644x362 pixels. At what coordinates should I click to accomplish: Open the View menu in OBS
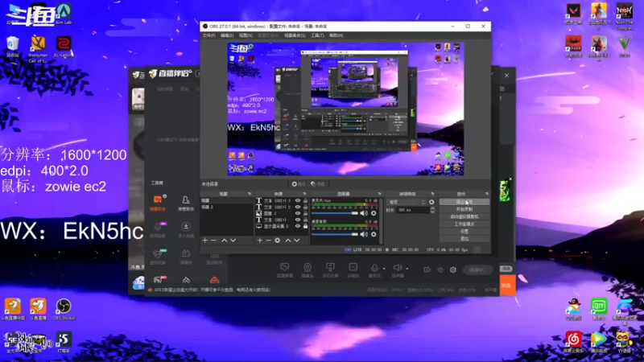tap(246, 35)
